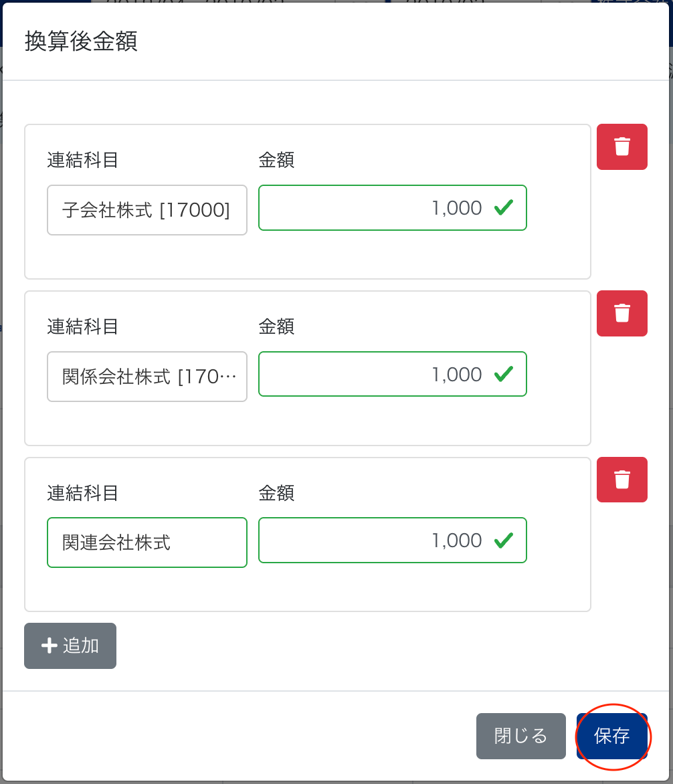Delete the 子会社株式 row with trash icon
Screen dimensions: 673x784
point(621,146)
